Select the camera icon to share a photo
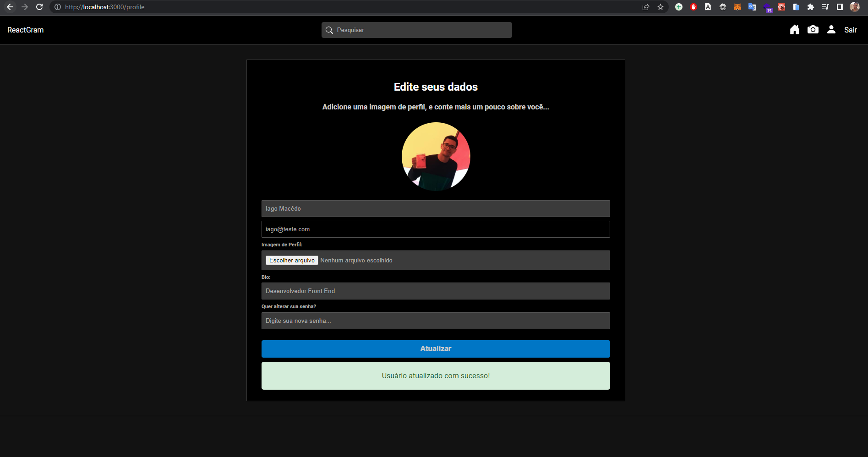868x457 pixels. pos(813,30)
